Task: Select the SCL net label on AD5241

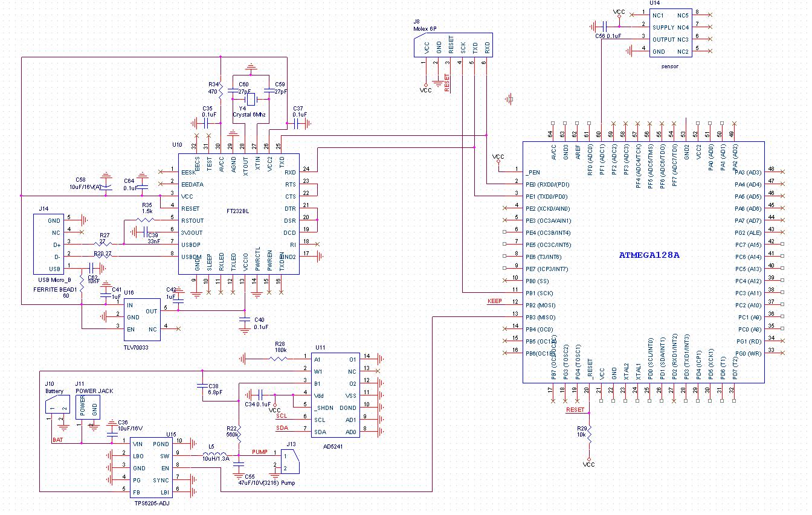Action: point(282,416)
